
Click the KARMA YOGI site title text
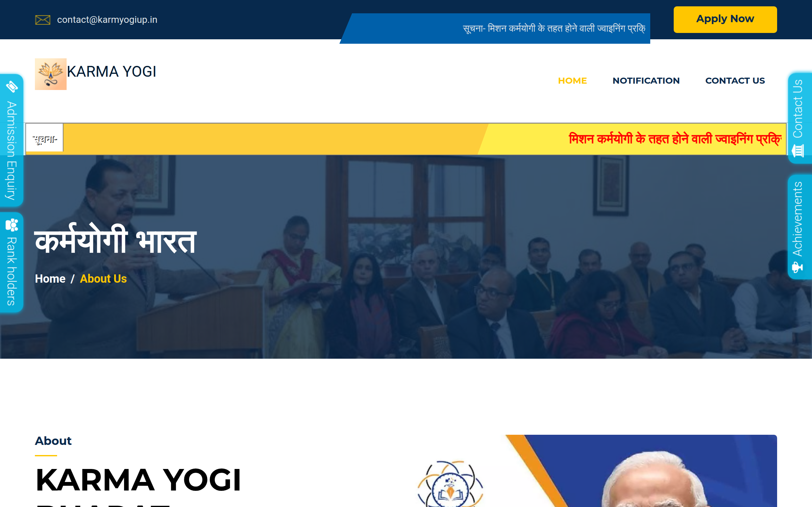point(112,72)
